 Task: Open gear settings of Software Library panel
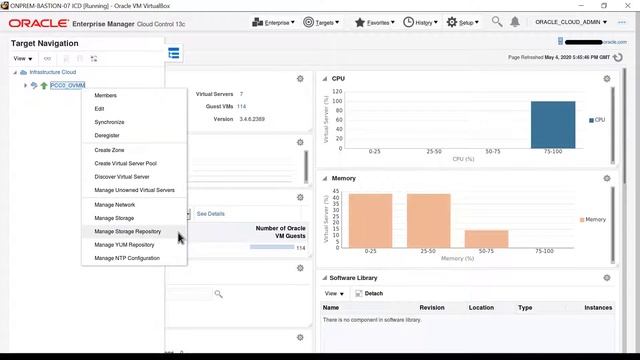point(607,278)
